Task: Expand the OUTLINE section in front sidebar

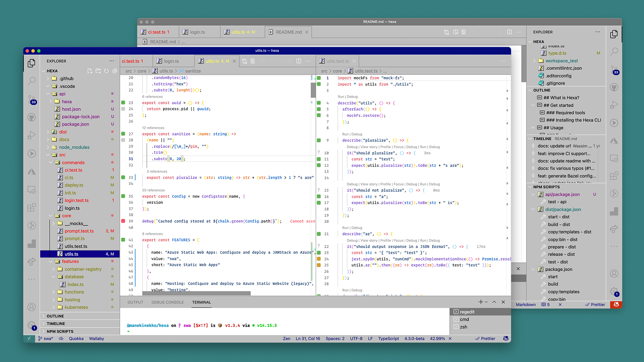Action: click(55, 316)
